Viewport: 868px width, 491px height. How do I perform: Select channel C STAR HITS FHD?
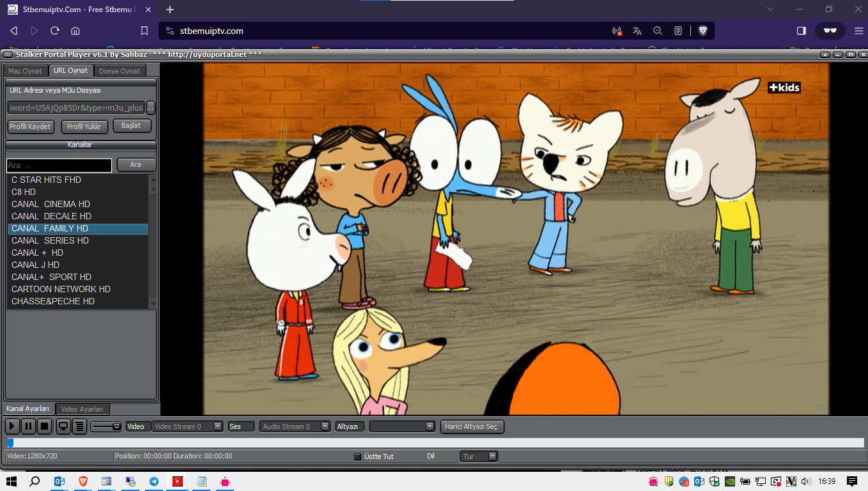(78, 180)
